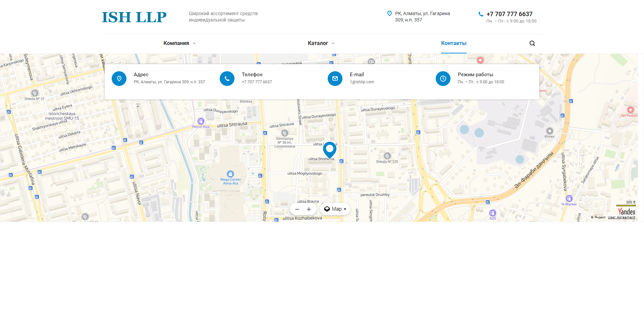Screen dimensions: 644x309
Task: Click phone number in Телефон card
Action: coord(257,82)
